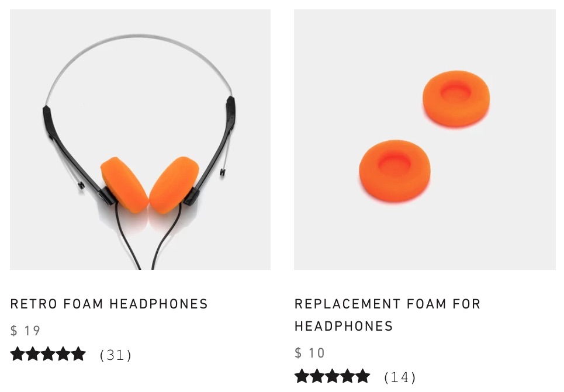
Task: Open the orange replacement foam pads image
Action: pos(425,140)
